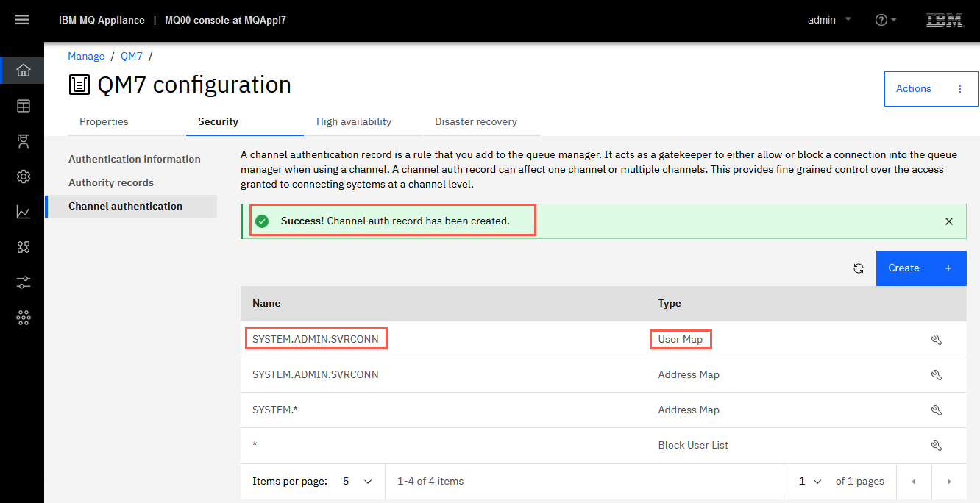This screenshot has width=980, height=503.
Task: Edit the SYSTEM.* Address Map record wrench
Action: (x=937, y=410)
